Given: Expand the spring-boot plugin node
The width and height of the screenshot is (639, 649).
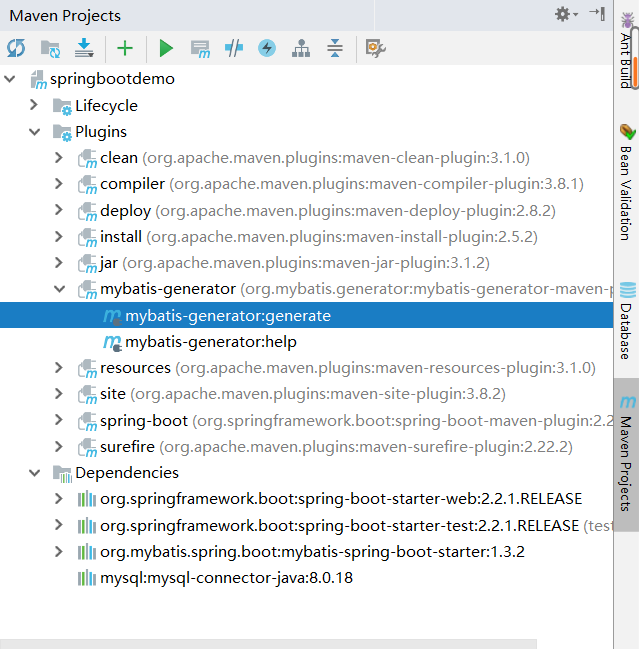Looking at the screenshot, I should [x=59, y=420].
